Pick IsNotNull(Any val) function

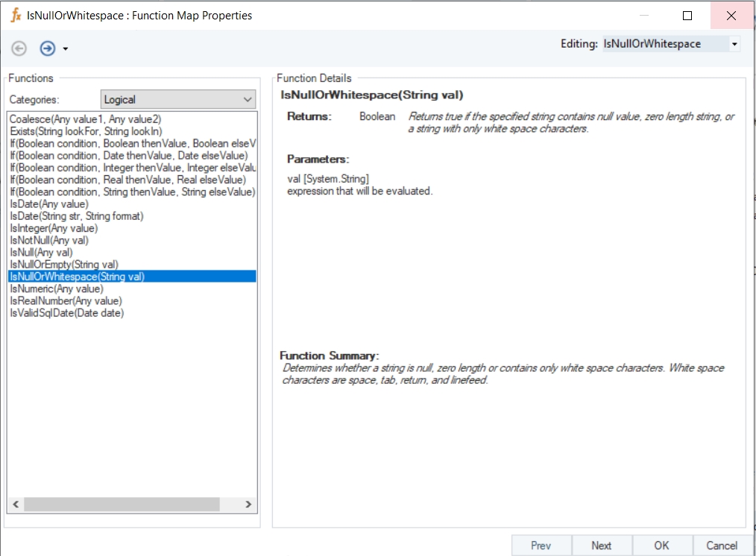pos(49,240)
